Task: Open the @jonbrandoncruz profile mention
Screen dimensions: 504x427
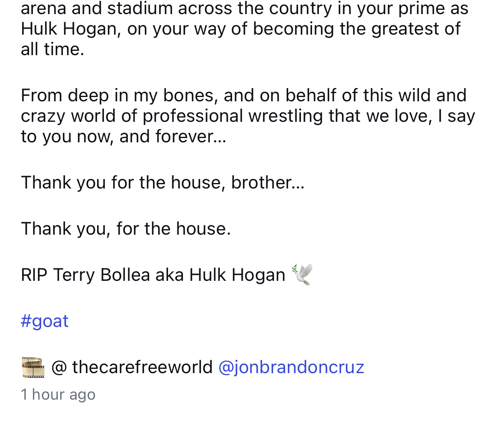Action: click(x=291, y=367)
